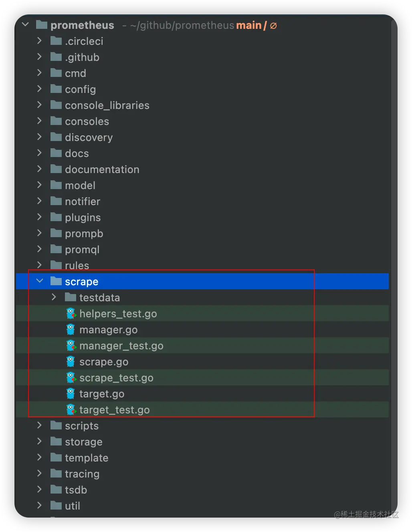Click the Go gopher icon beside manager.go
Image resolution: width=412 pixels, height=532 pixels.
coord(71,330)
